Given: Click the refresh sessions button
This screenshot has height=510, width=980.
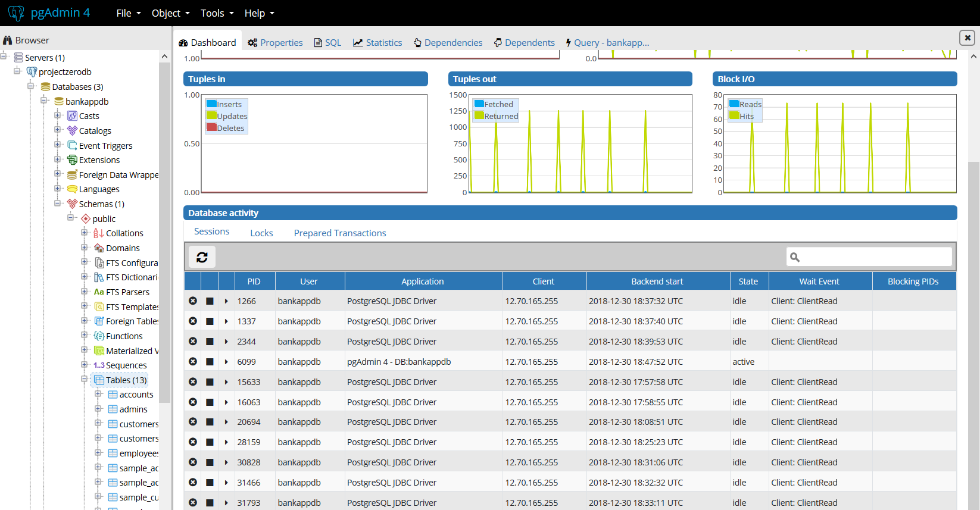Looking at the screenshot, I should pos(202,257).
